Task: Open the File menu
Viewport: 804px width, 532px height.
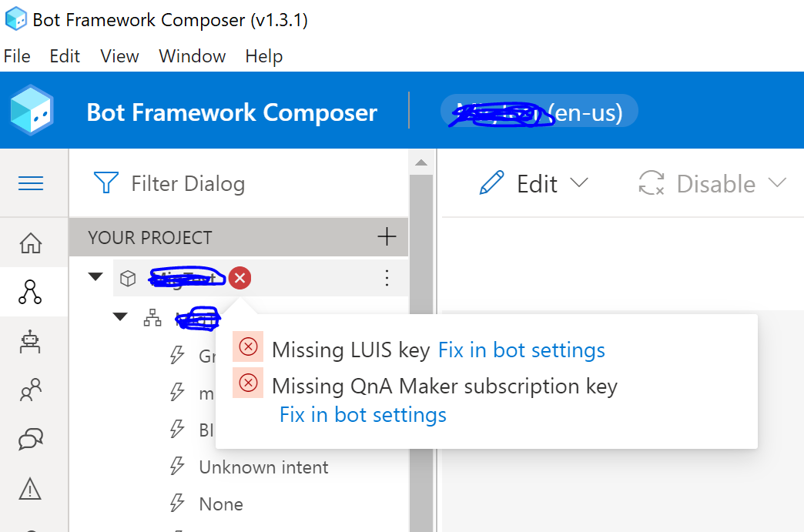Action: click(x=17, y=55)
